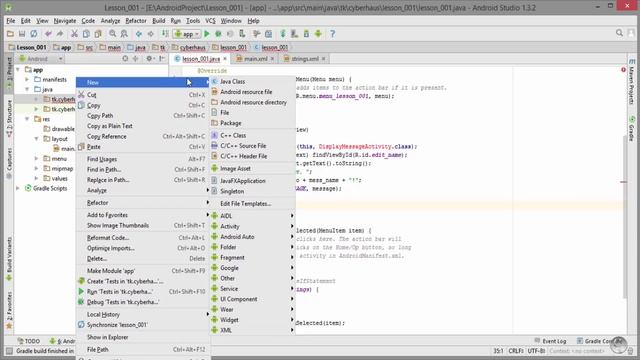Click the Forward navigation arrow icon
The width and height of the screenshot is (640, 360).
pyautogui.click(x=151, y=34)
